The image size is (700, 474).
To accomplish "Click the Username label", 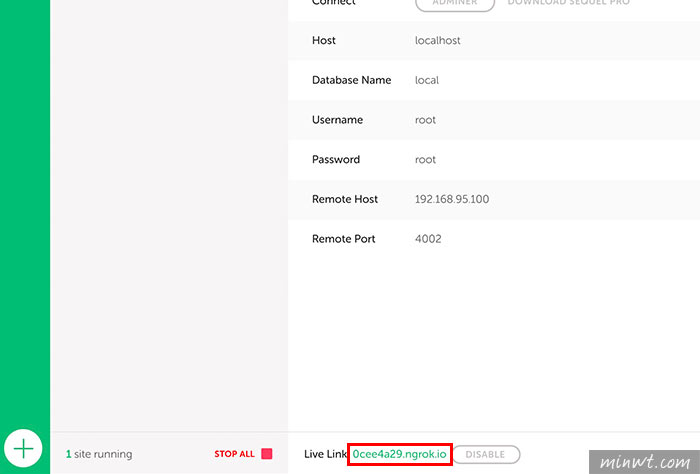I will [337, 120].
